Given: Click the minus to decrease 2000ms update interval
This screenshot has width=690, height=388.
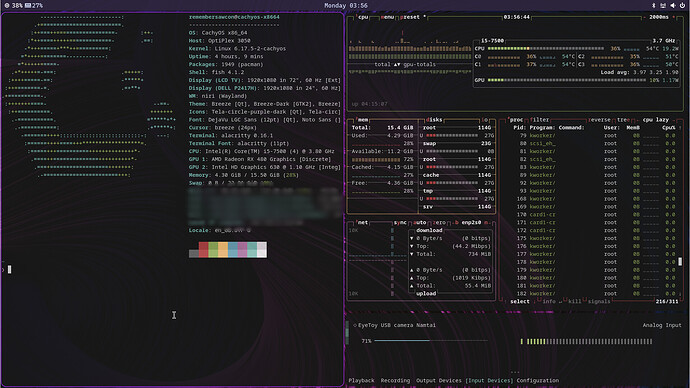Looking at the screenshot, I should pyautogui.click(x=645, y=17).
